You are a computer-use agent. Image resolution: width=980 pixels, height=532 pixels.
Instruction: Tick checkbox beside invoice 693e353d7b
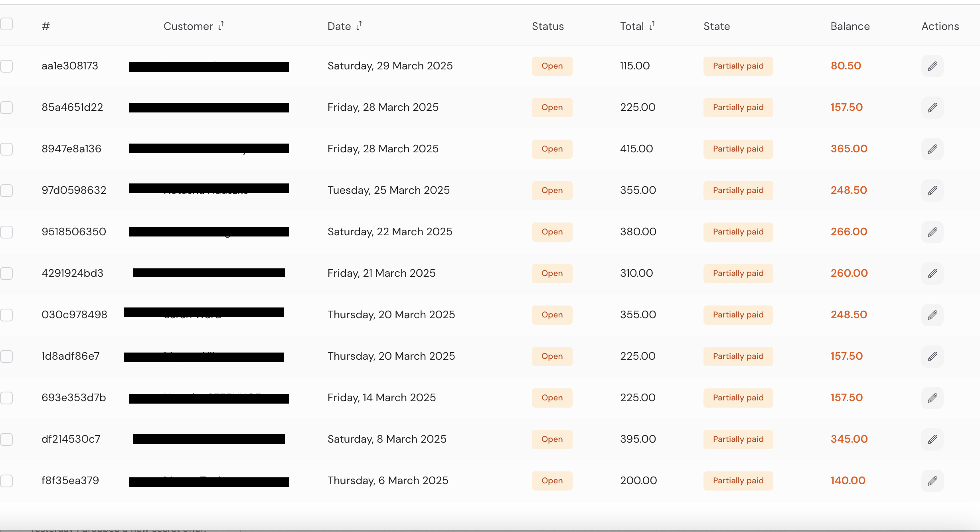point(6,398)
